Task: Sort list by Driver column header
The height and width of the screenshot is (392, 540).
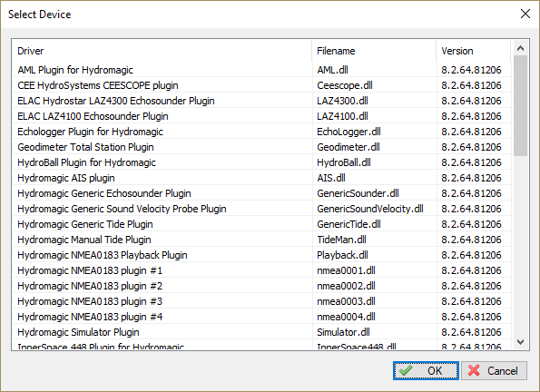Action: click(x=162, y=51)
